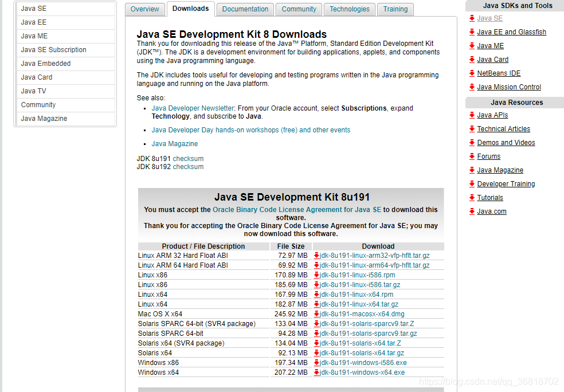
Task: Click the download arrow icon for jdk-8u191-linux-x64.tar.gz
Action: point(316,304)
